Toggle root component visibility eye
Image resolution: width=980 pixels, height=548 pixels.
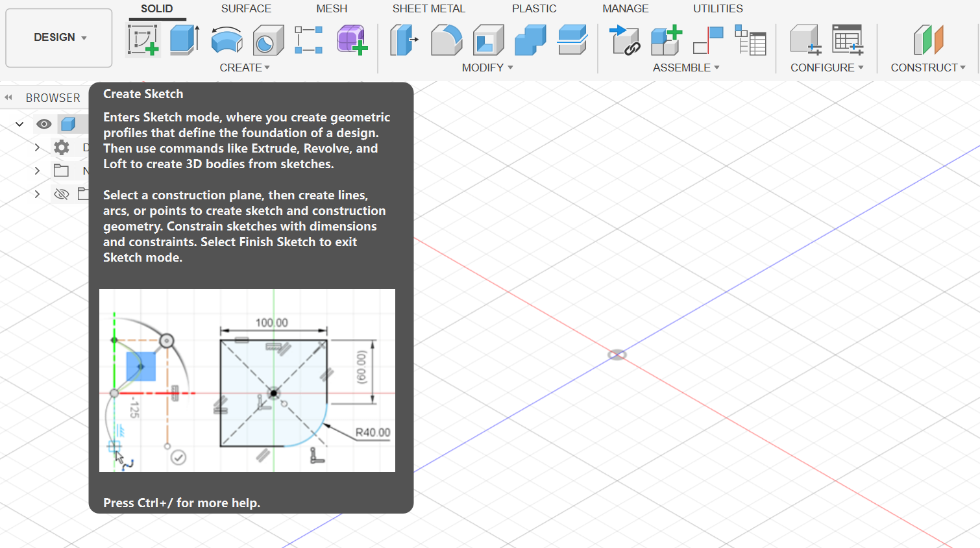tap(44, 124)
